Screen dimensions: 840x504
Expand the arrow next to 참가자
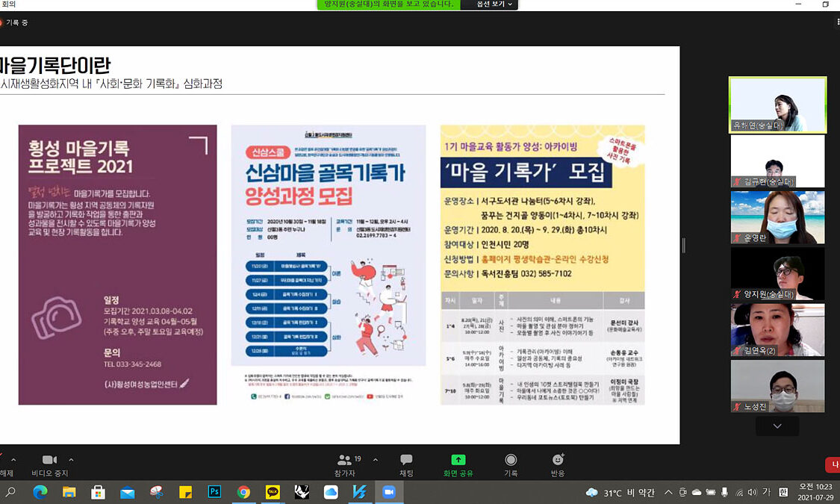[x=375, y=460]
